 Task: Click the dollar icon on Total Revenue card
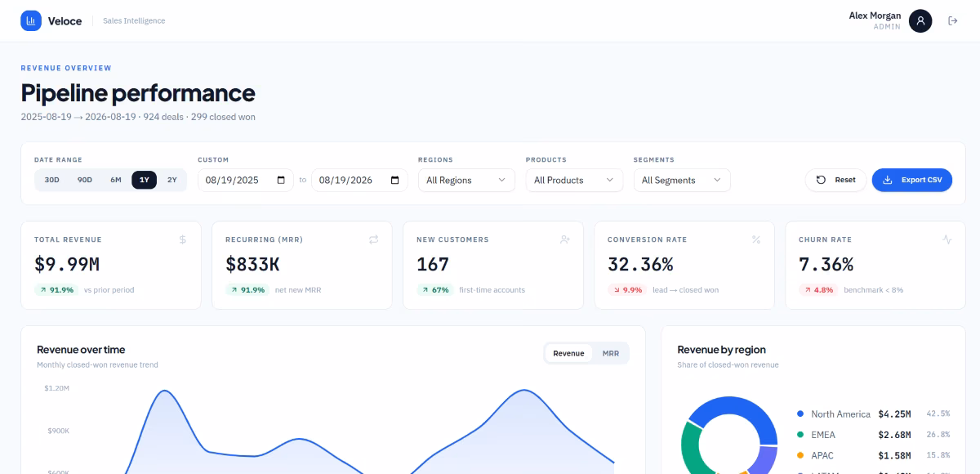pos(182,239)
